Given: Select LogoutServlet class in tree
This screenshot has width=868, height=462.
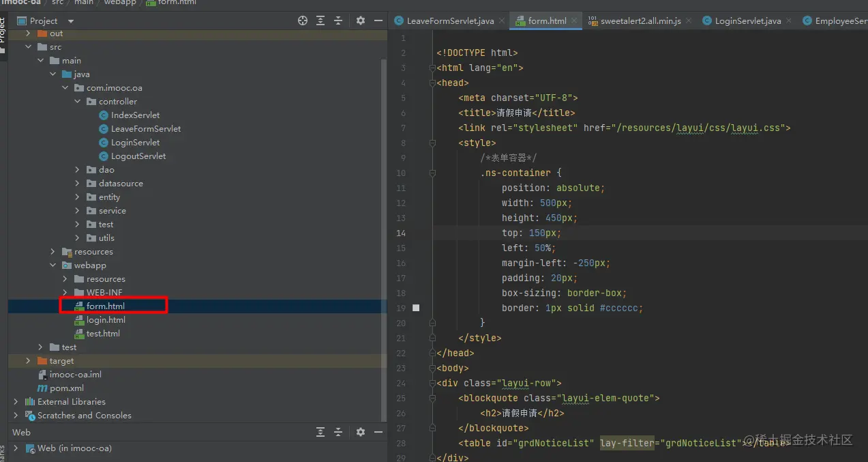Looking at the screenshot, I should 132,156.
